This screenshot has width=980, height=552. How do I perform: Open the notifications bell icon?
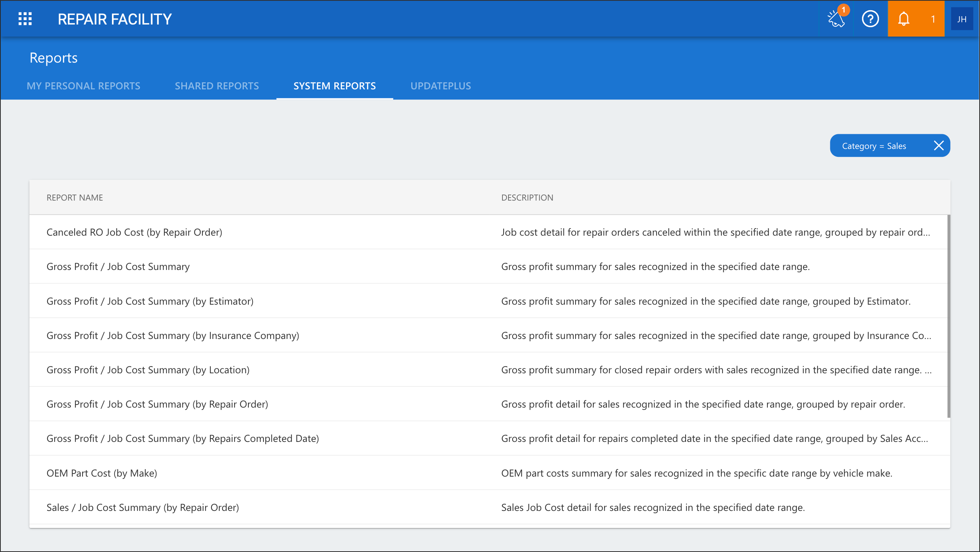pos(903,18)
